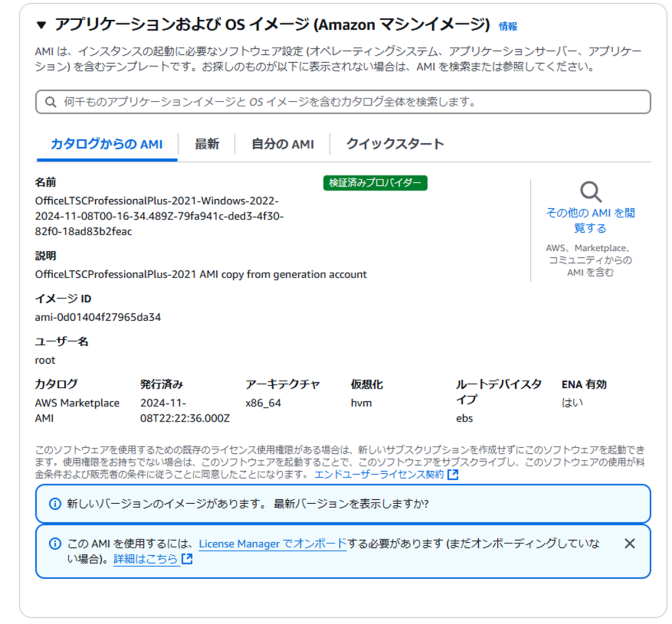Click the image ID ami-0d01404f27965da34
Image resolution: width=672 pixels, height=624 pixels.
tap(98, 317)
